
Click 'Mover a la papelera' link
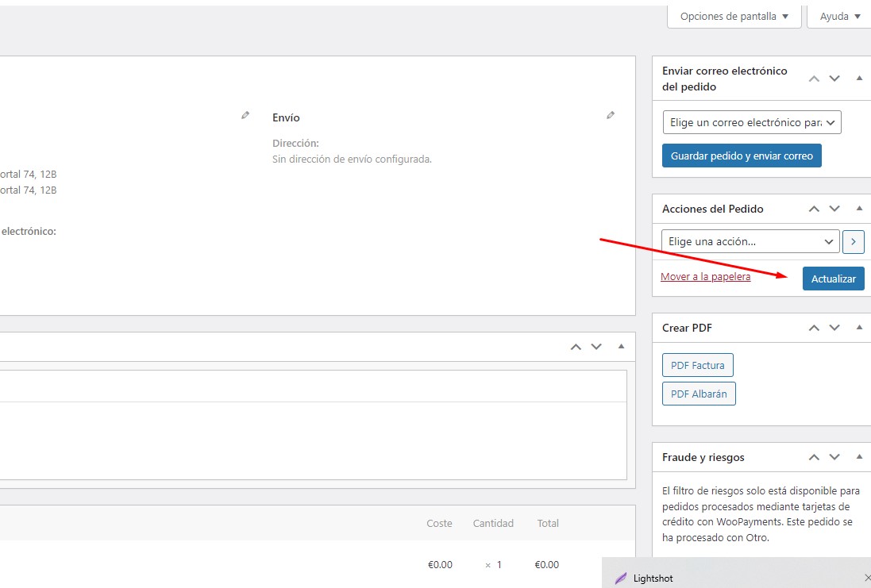click(x=705, y=277)
